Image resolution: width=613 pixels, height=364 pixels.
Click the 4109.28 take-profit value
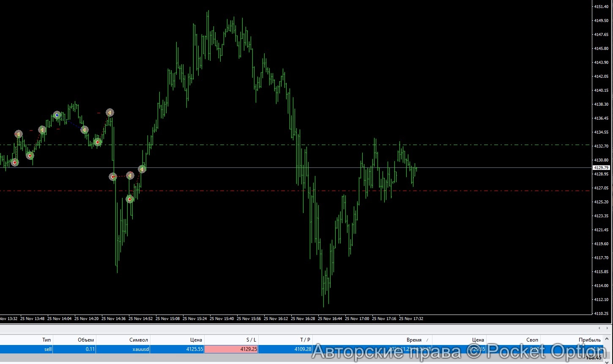point(303,349)
